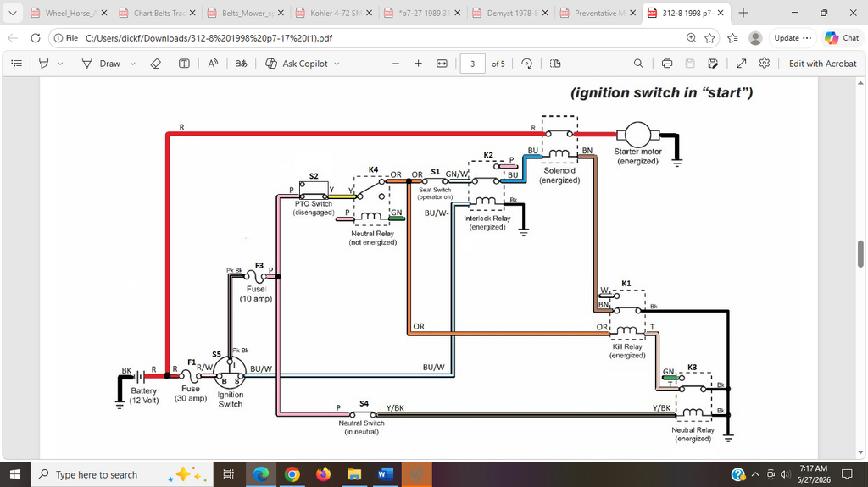This screenshot has height=487, width=868.
Task: Switch to page view layout
Action: pos(555,64)
